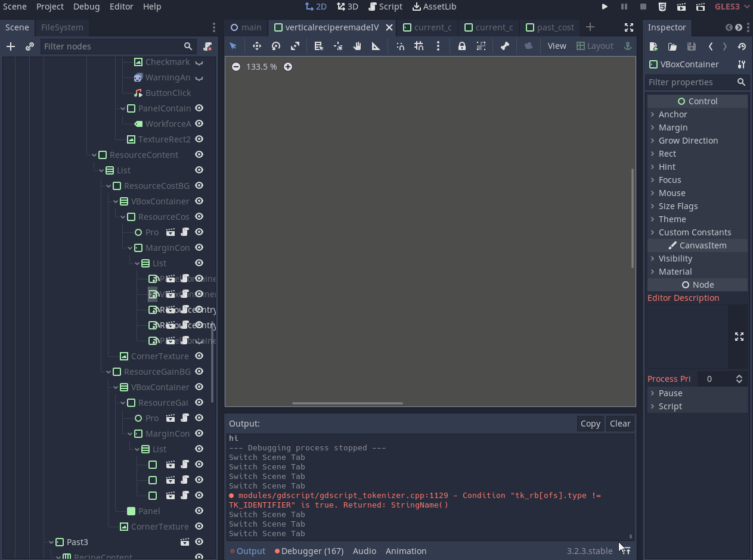Click the attach script icon in Scene dock
753x560 pixels.
pos(207,46)
